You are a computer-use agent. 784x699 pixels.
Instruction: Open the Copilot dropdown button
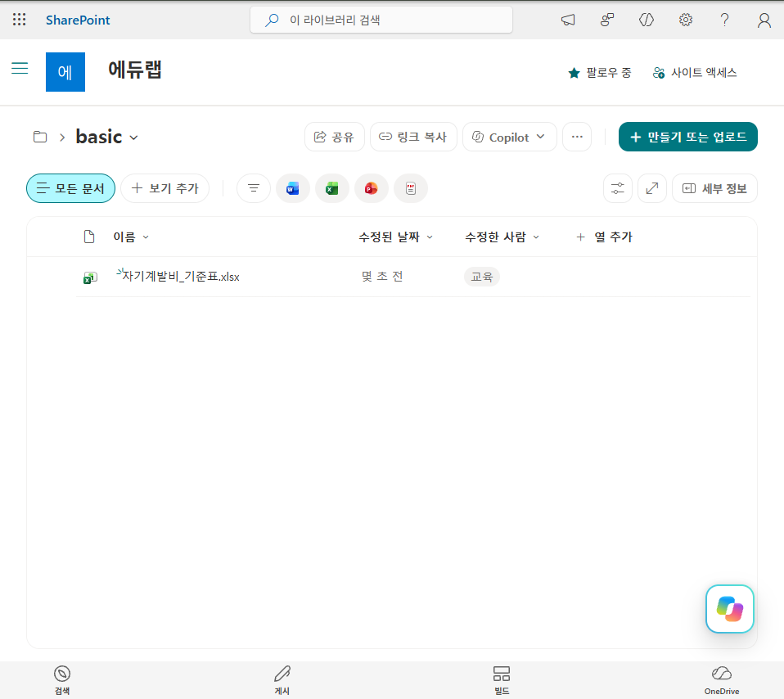(509, 137)
